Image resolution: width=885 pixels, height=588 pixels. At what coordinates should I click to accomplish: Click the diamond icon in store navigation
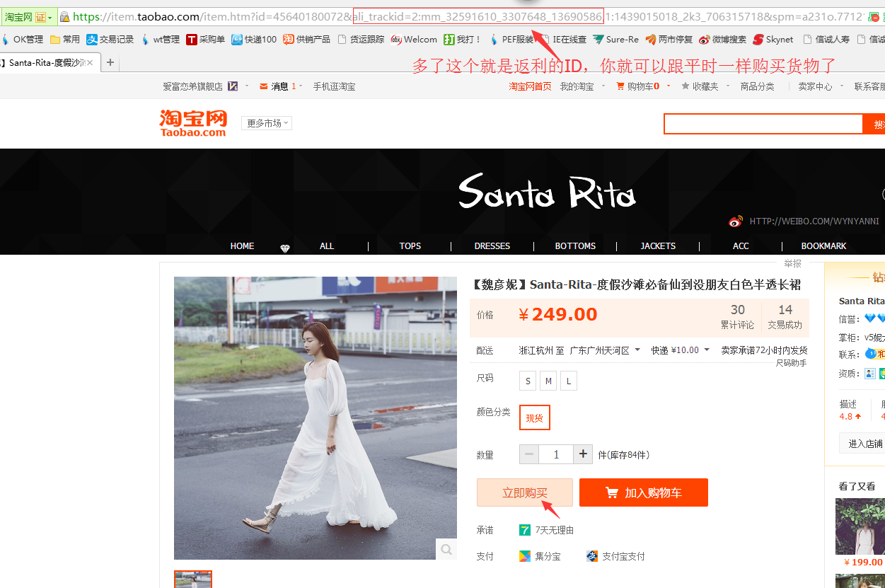coord(285,248)
